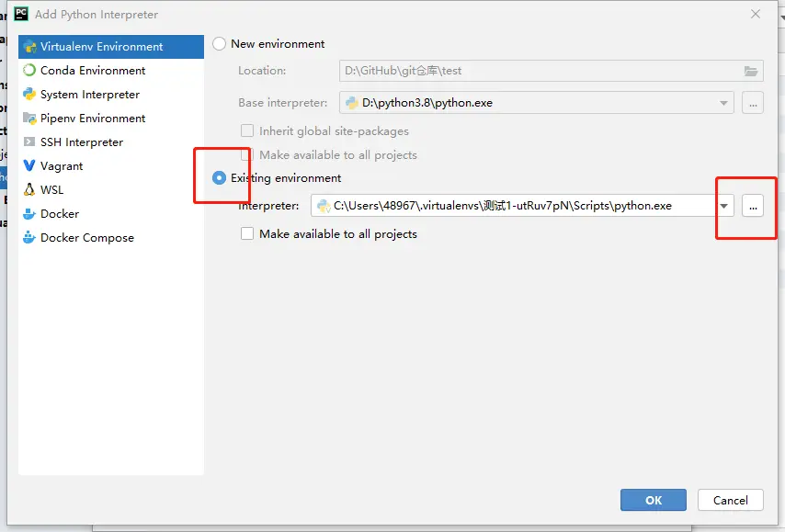The width and height of the screenshot is (785, 532).
Task: Click the PyCharm logo in title bar
Action: pyautogui.click(x=21, y=14)
